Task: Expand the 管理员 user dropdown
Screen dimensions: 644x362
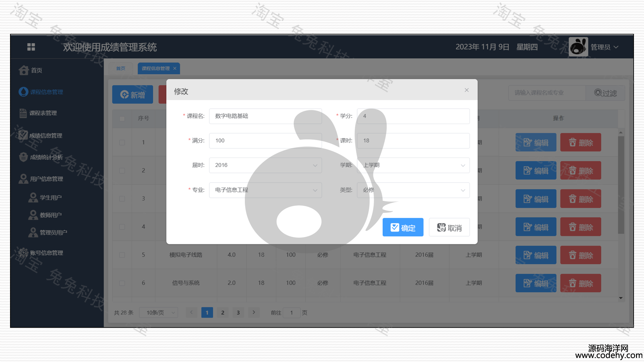Action: point(604,47)
